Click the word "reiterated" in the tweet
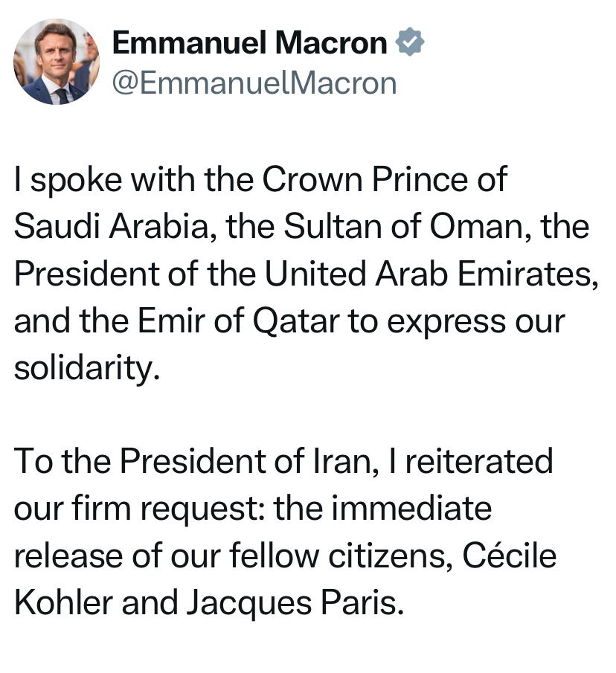 pos(480,461)
